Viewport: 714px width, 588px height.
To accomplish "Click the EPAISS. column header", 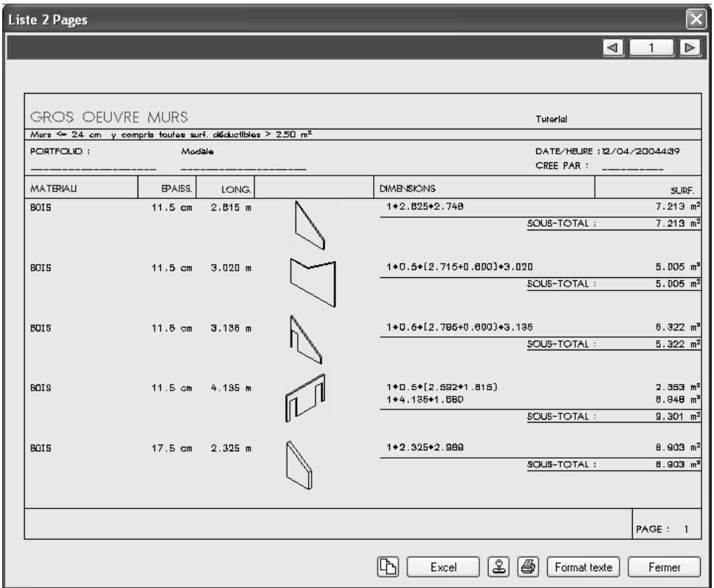I will (177, 189).
